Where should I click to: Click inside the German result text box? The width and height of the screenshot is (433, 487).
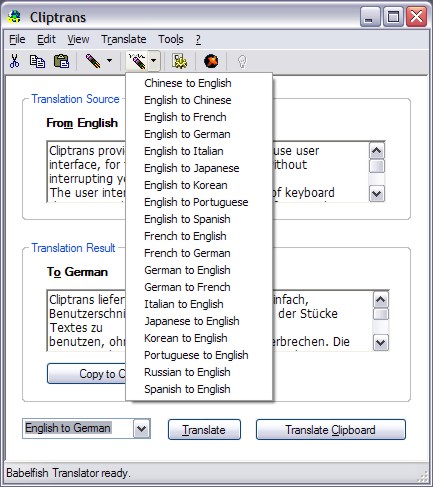pyautogui.click(x=86, y=321)
